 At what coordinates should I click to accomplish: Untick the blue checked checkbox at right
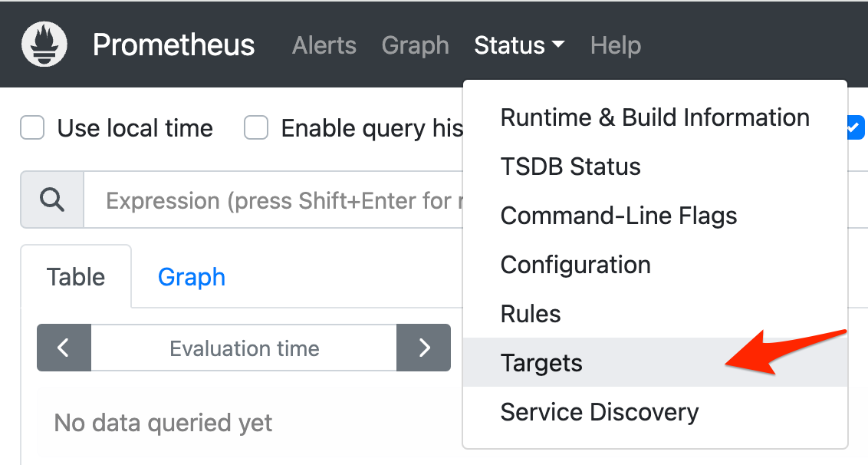point(856,128)
